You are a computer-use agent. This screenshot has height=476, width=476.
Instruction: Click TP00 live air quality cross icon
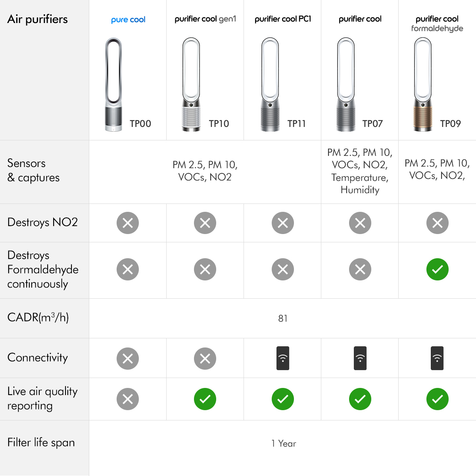[x=128, y=399]
